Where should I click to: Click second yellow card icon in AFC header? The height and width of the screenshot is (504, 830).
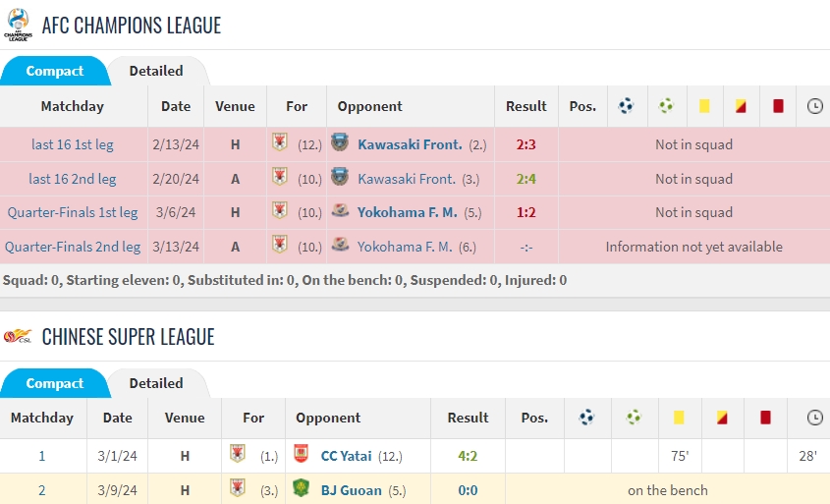click(x=741, y=106)
